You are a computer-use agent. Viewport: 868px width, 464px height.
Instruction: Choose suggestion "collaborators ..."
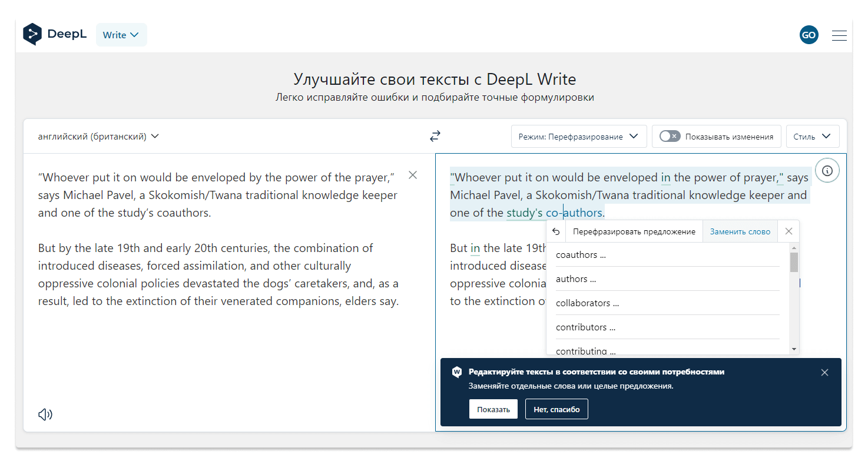(668, 303)
